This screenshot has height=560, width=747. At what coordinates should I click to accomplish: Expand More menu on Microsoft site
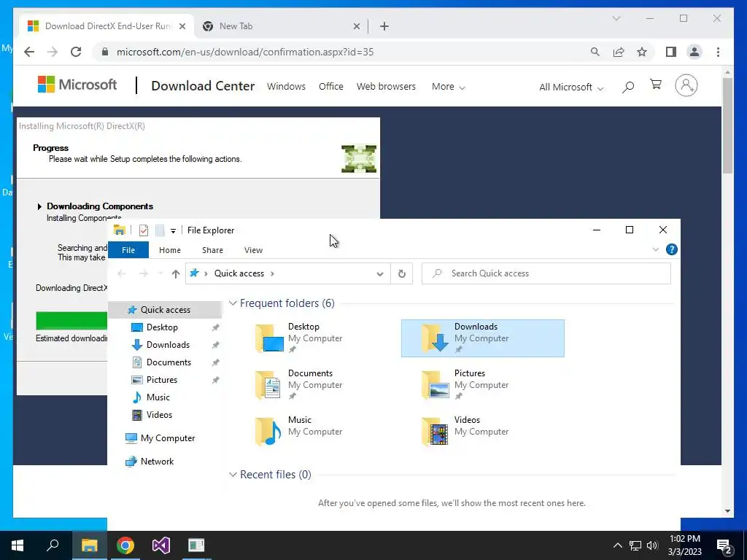coord(449,87)
